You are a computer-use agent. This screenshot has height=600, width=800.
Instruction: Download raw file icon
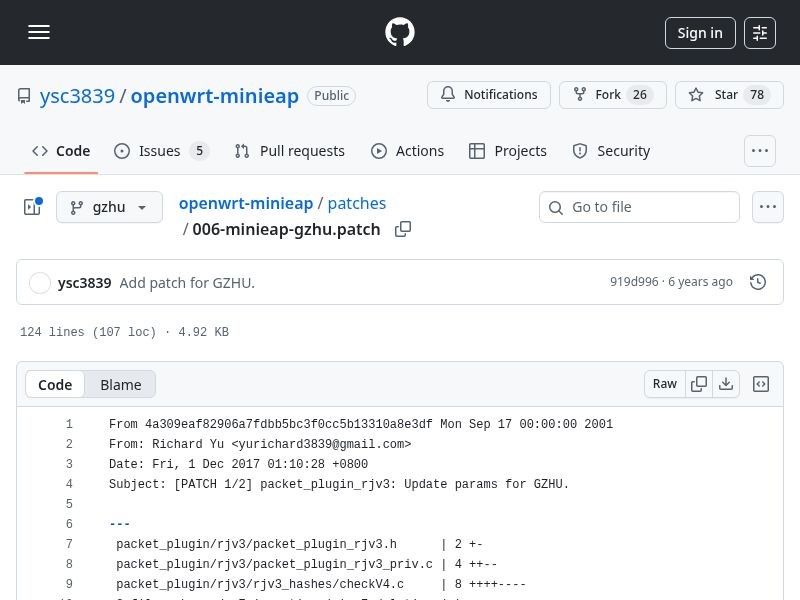[x=726, y=384]
